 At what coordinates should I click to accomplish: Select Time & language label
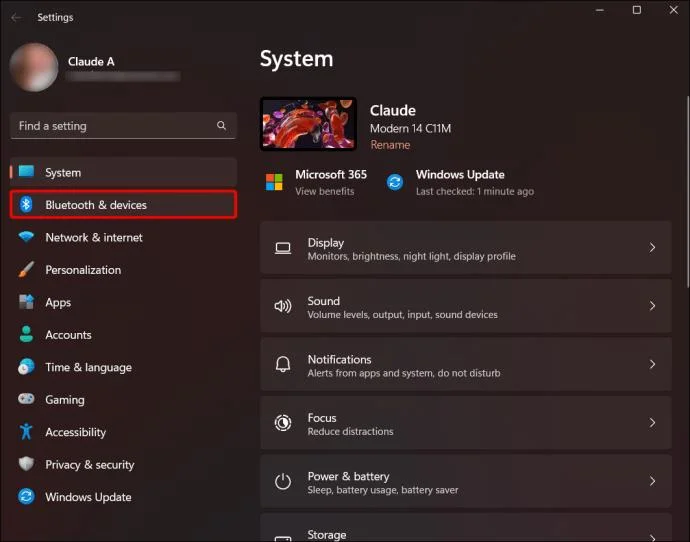tap(88, 367)
